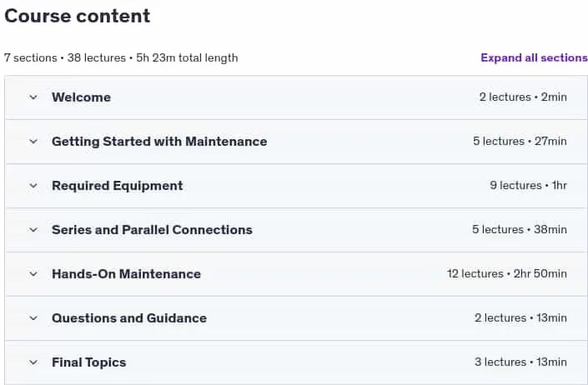
Task: Select the Welcome section title
Action: (82, 97)
